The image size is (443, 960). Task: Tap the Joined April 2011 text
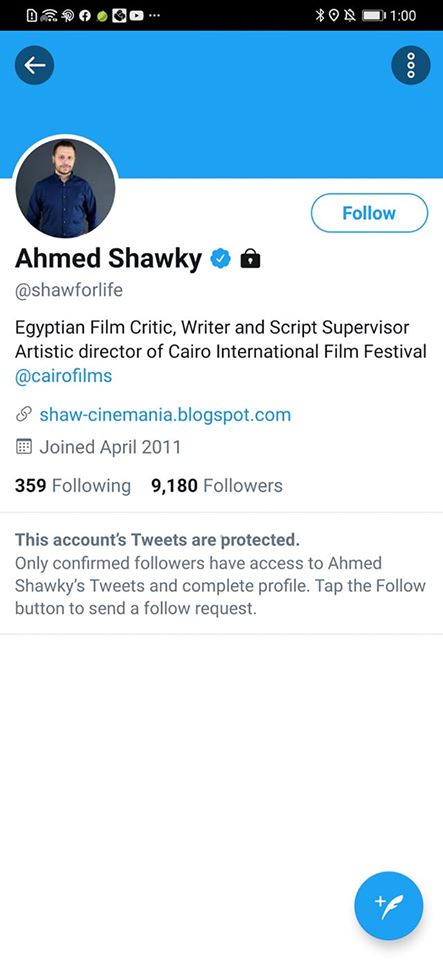tap(110, 446)
